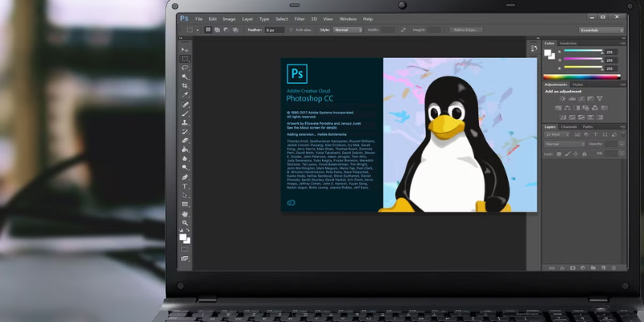The width and height of the screenshot is (644, 322).
Task: Open the Filter menu
Action: pyautogui.click(x=299, y=19)
